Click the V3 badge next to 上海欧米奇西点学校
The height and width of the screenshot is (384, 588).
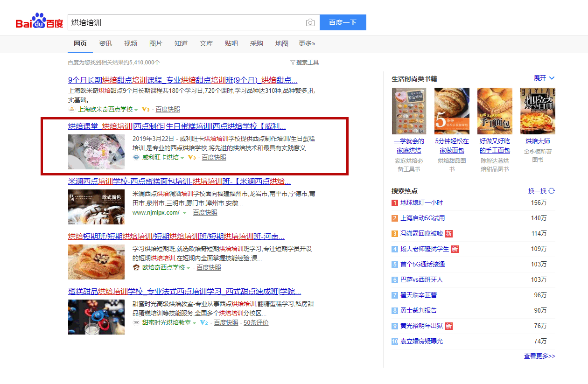(145, 109)
